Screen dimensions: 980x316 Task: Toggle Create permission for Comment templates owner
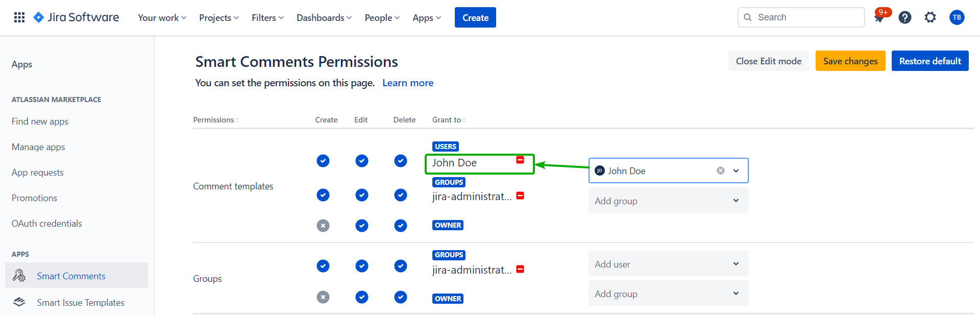point(323,226)
